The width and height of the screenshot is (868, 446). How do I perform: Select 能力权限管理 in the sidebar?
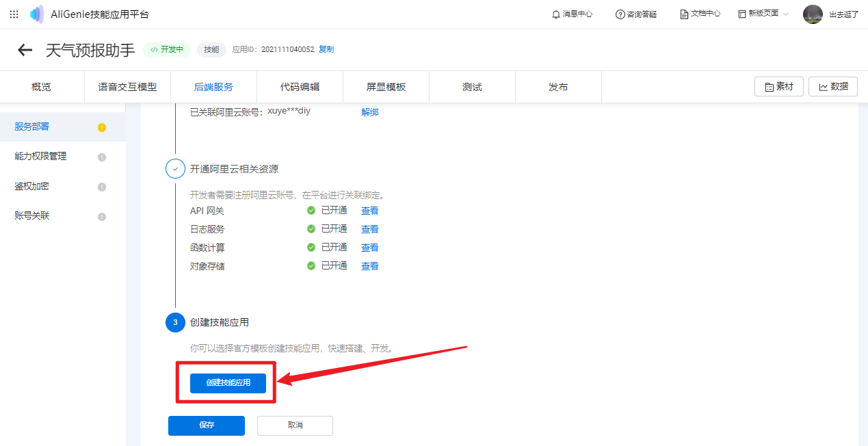point(63,156)
